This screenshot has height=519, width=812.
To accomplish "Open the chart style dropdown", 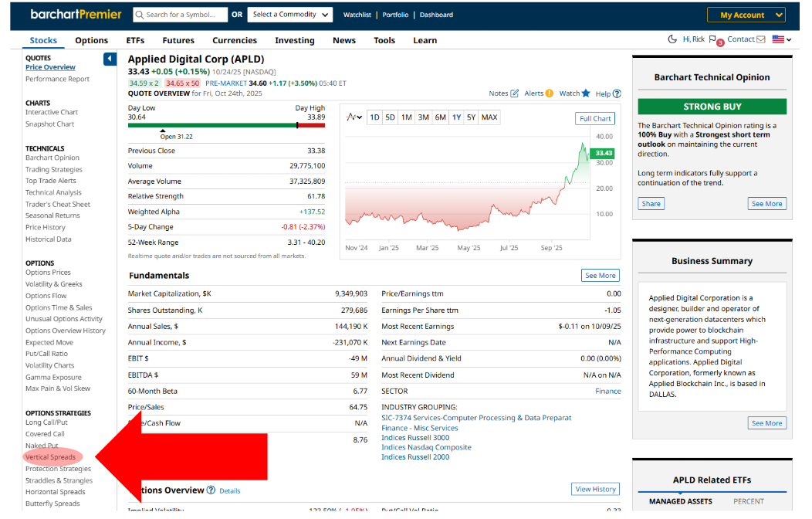I will [x=354, y=117].
